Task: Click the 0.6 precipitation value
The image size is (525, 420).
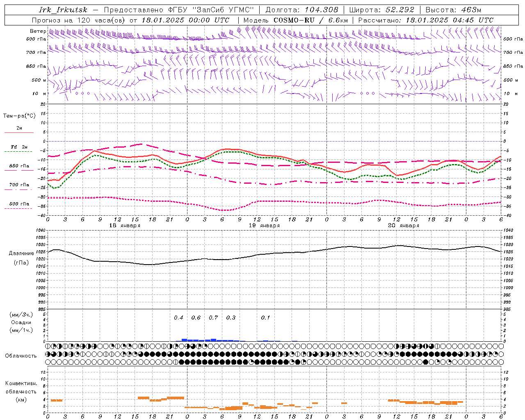Action: point(196,317)
